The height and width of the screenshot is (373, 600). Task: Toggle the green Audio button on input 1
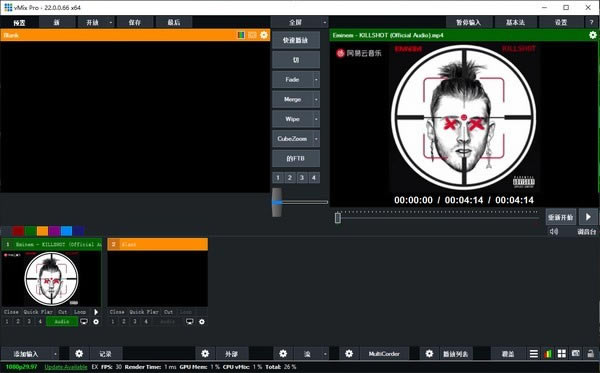(x=62, y=322)
